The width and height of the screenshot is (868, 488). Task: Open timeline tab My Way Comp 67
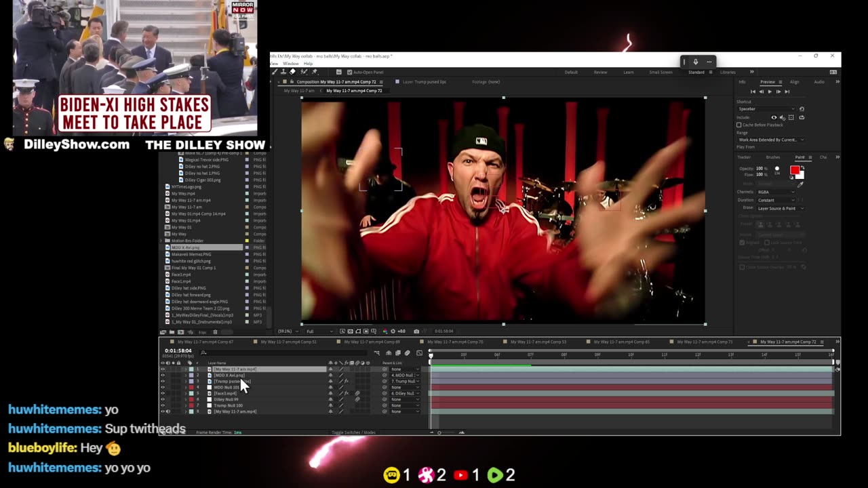point(205,342)
